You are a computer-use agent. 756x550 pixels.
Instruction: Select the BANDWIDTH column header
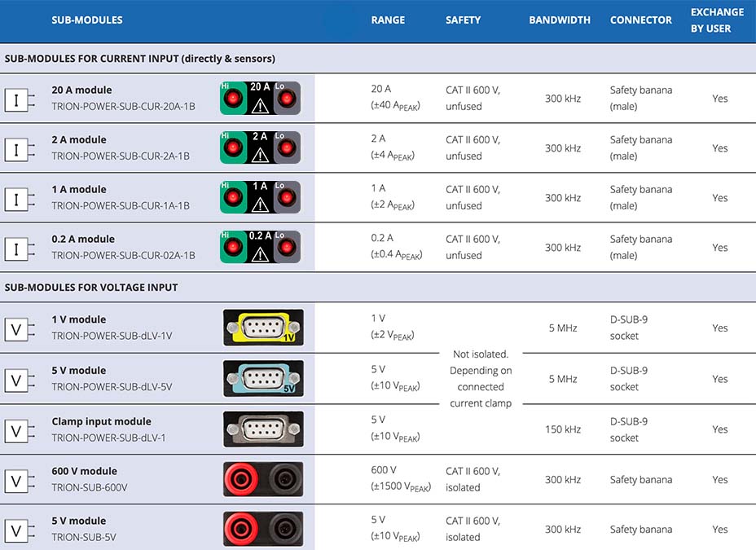tap(560, 20)
